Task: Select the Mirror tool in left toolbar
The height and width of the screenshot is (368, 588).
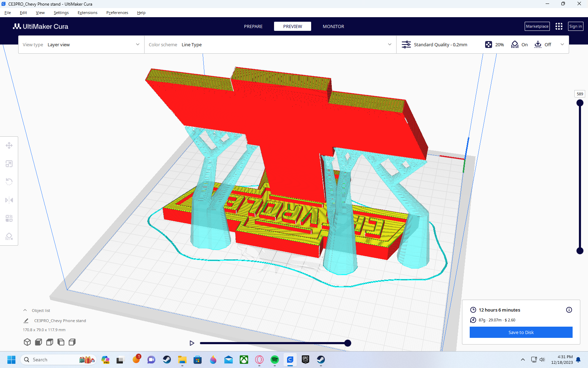Action: [9, 200]
